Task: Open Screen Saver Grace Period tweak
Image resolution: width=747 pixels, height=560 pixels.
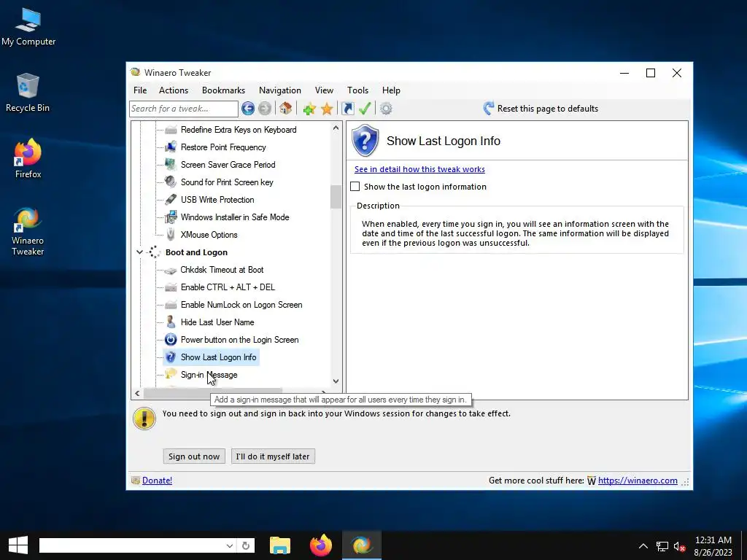Action: coord(228,165)
